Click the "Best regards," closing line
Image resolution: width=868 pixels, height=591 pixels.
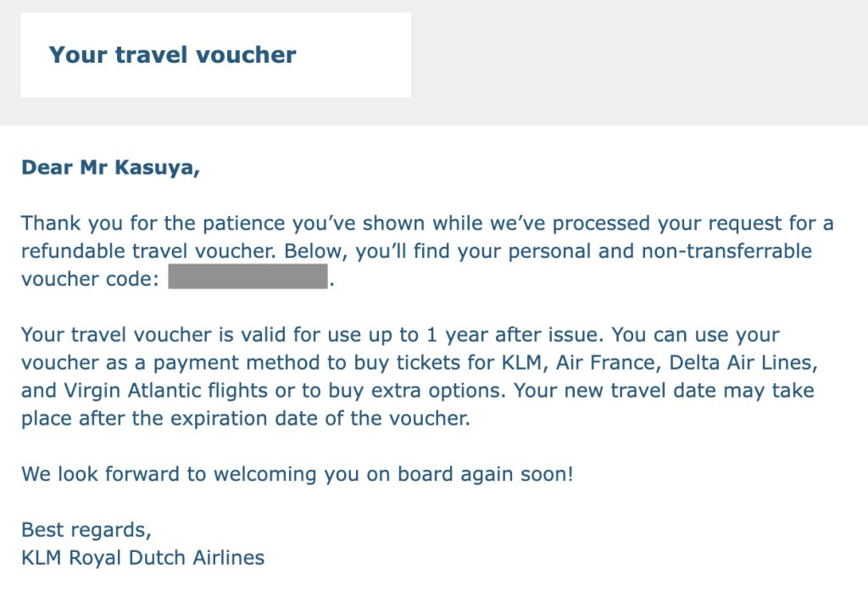pyautogui.click(x=86, y=531)
